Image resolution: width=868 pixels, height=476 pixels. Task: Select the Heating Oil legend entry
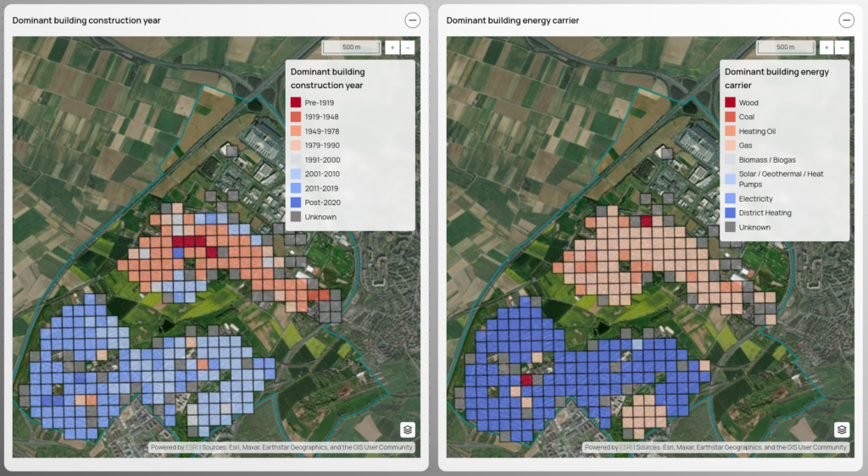tap(757, 131)
